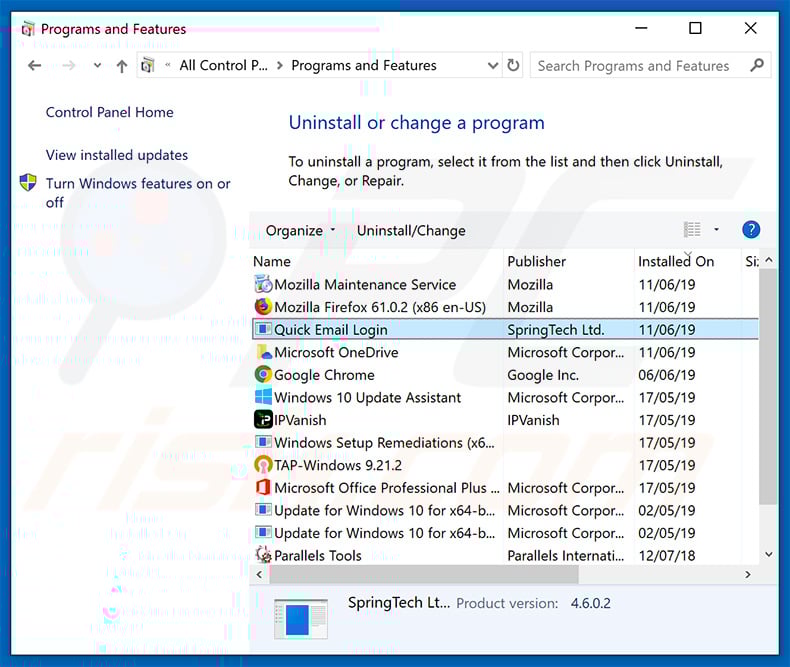790x667 pixels.
Task: Click IPVanish icon
Action: click(263, 419)
